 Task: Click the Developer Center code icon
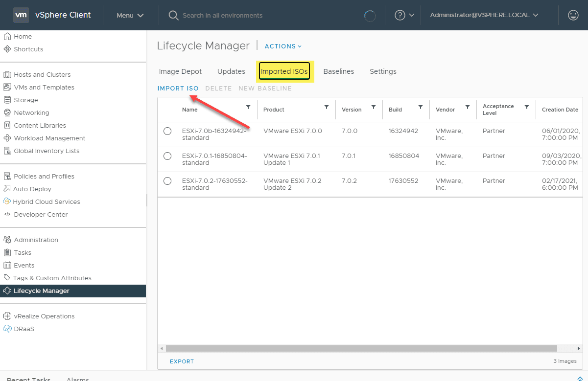7,214
